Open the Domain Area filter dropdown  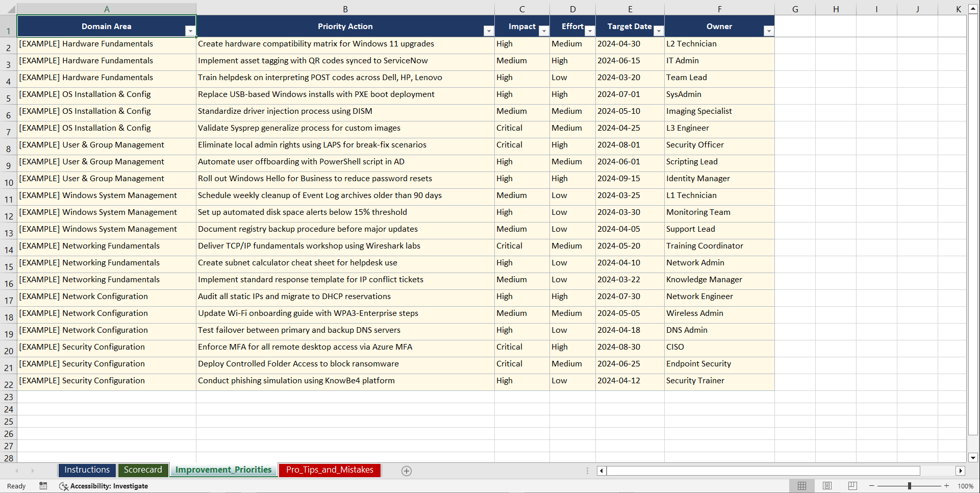(x=191, y=31)
